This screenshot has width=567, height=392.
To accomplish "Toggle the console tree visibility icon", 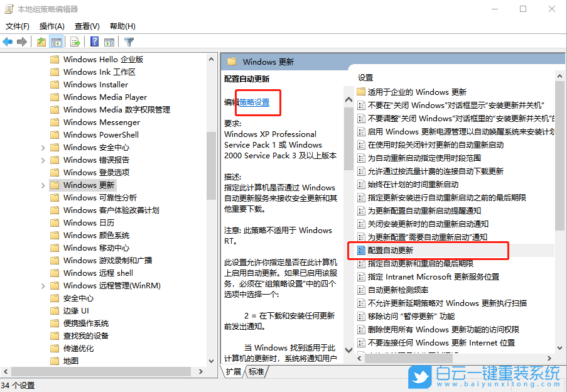I will click(x=57, y=42).
